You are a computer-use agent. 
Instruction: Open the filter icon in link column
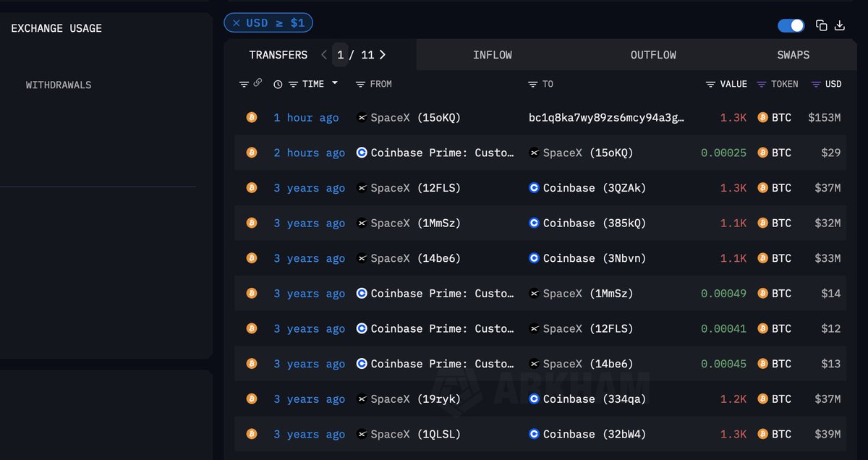[x=244, y=84]
